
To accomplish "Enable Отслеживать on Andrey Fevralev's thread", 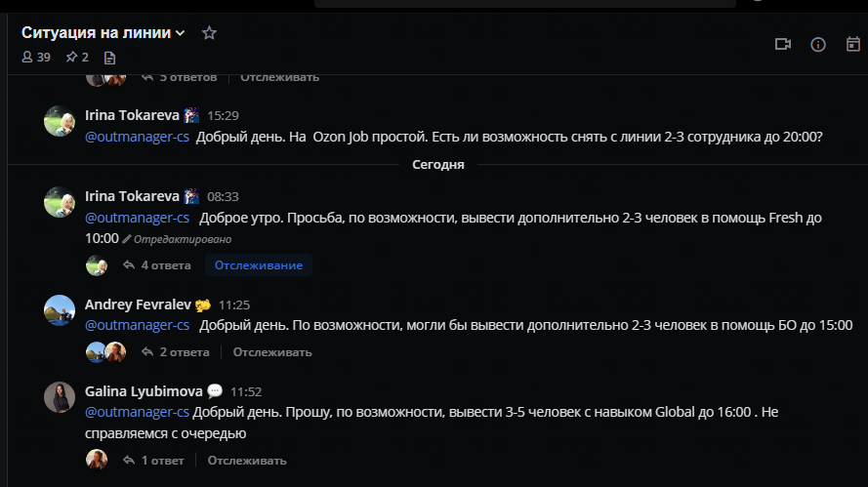I will point(272,352).
